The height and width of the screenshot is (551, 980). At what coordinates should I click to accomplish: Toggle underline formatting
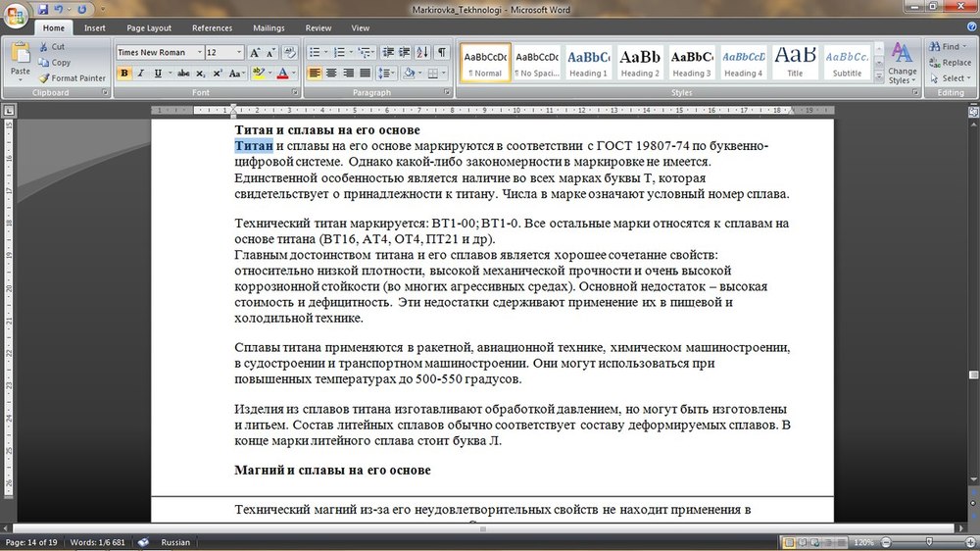158,74
